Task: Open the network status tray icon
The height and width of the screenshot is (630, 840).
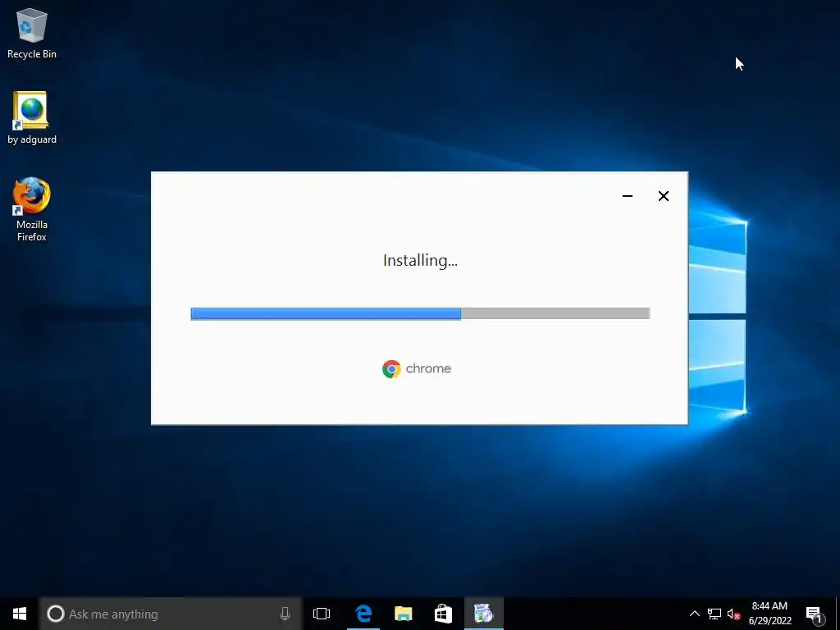Action: point(714,614)
